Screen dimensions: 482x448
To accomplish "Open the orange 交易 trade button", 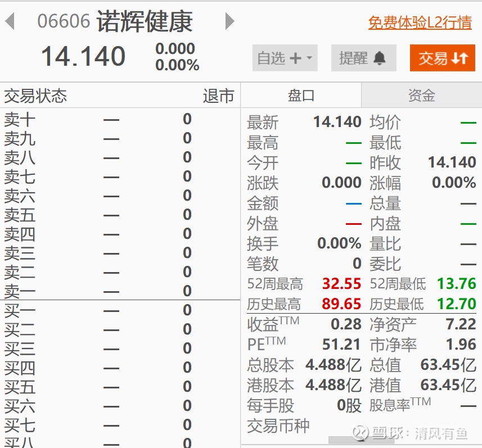I will [x=442, y=58].
